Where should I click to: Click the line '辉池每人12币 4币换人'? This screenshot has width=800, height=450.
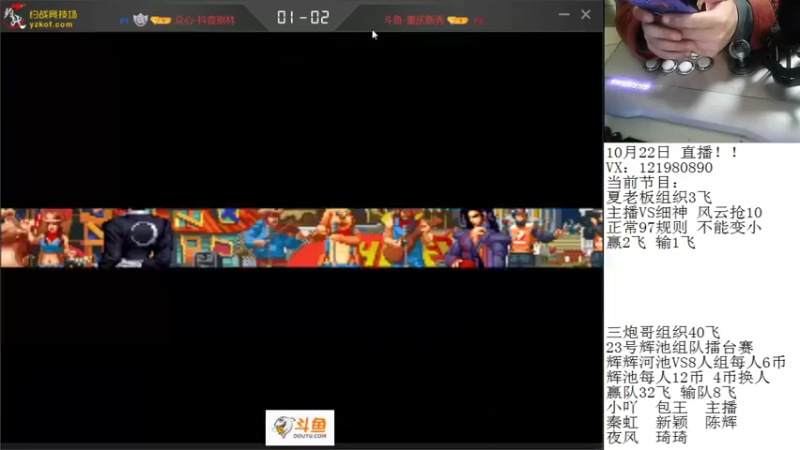pos(688,378)
